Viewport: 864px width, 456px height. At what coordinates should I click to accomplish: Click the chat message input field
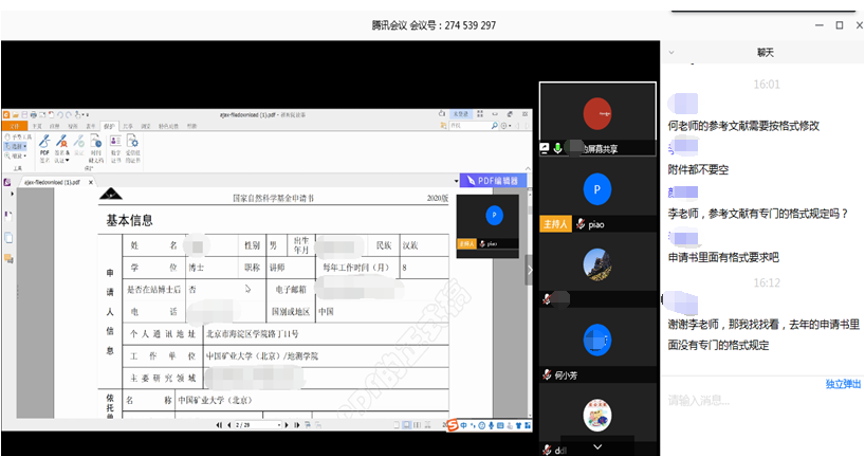(x=760, y=401)
